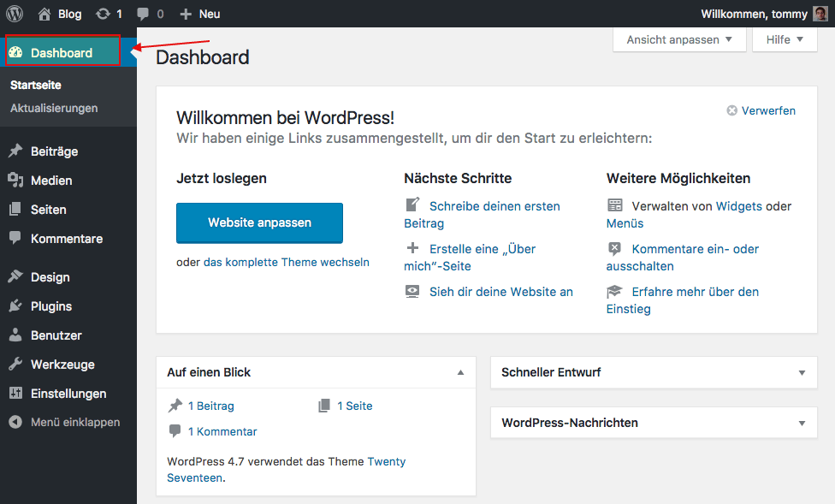
Task: Expand the WordPress-Nachrichten widget
Action: [802, 423]
